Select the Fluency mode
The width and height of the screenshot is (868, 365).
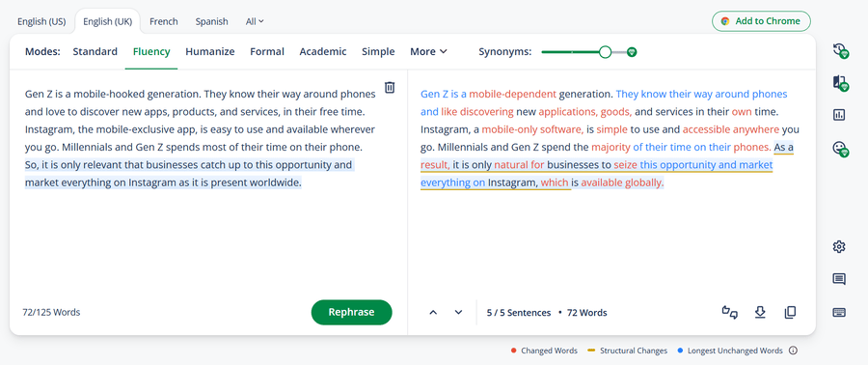pyautogui.click(x=151, y=51)
